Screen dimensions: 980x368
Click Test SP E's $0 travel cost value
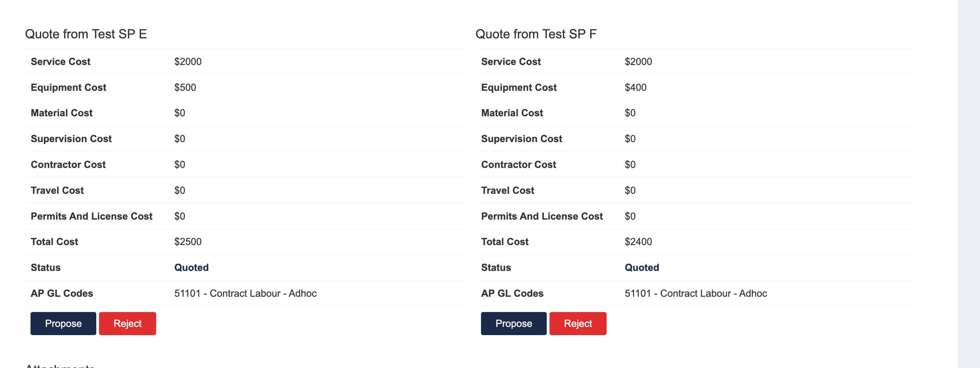point(180,190)
